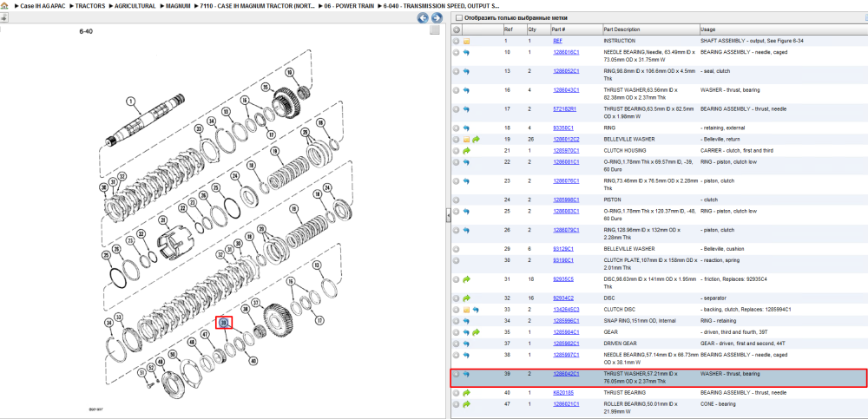Click the square icon at diagram top right
Screen dimensions: 868x419
click(435, 30)
